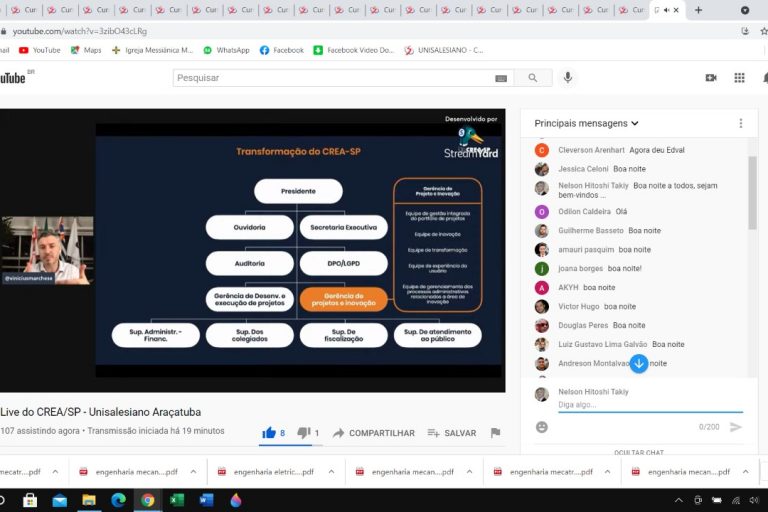Screen dimensions: 768x512
Task: Bookmark this page with the star icon
Action: point(764,31)
